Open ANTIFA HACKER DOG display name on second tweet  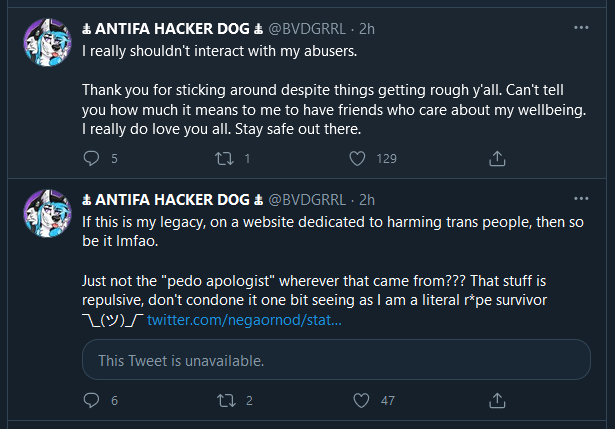(x=172, y=200)
